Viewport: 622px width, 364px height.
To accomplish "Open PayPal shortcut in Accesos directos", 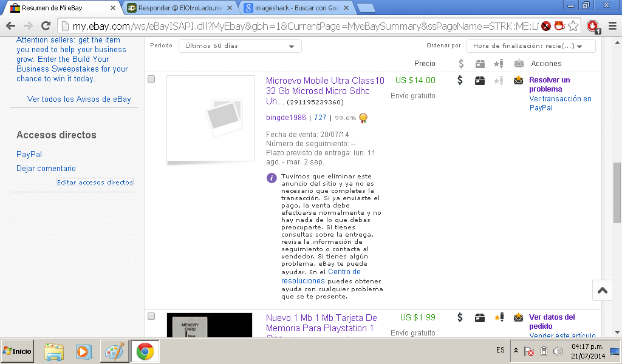I will [29, 155].
